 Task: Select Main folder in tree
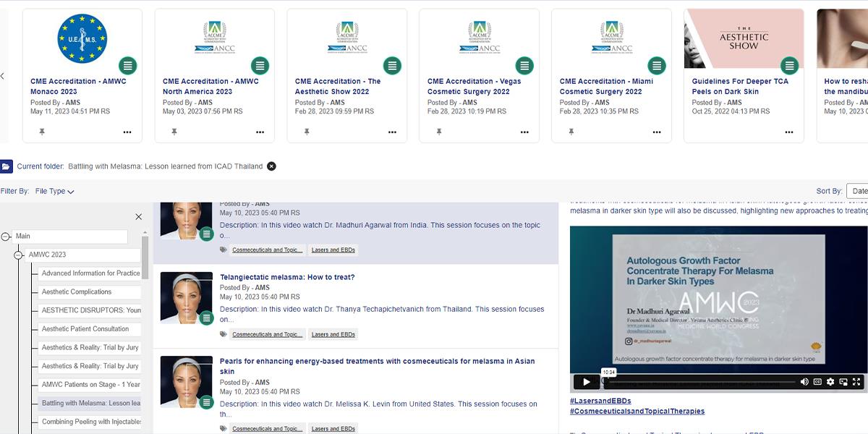pos(70,237)
